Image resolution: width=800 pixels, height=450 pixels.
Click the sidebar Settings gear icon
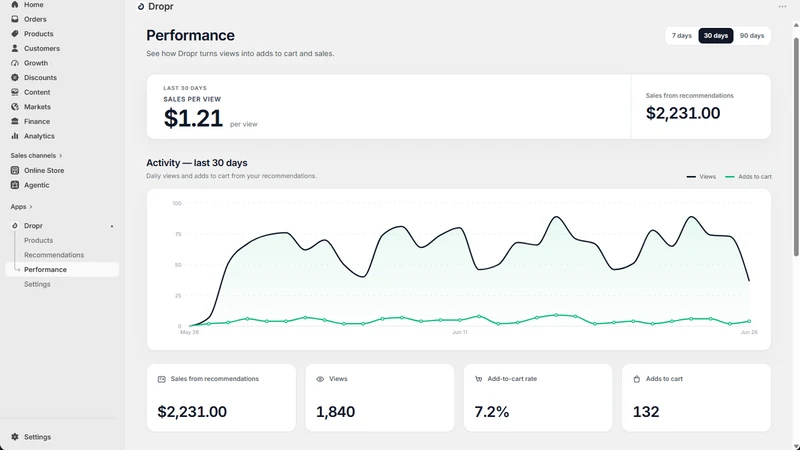[15, 437]
